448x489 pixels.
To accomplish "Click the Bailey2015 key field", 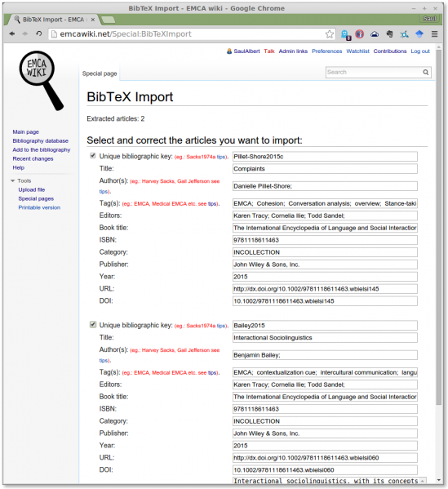I will pyautogui.click(x=325, y=326).
